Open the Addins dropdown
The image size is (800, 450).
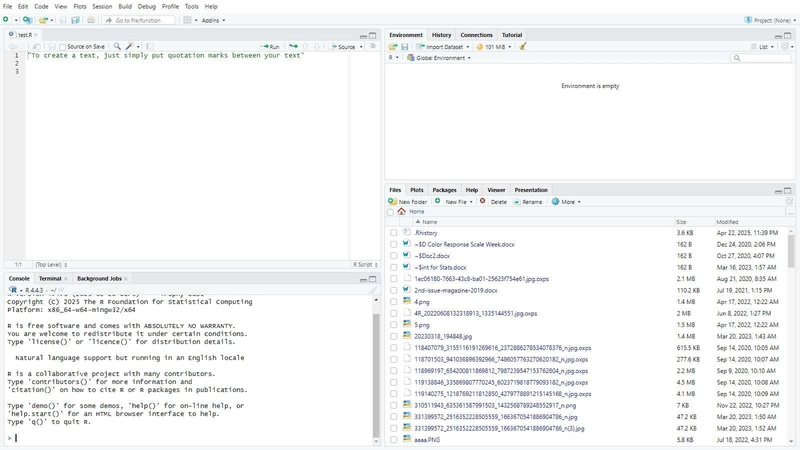tap(213, 20)
